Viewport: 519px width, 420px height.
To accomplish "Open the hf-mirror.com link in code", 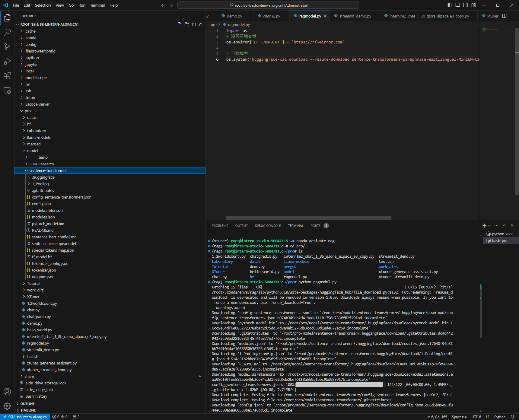I will pyautogui.click(x=318, y=42).
